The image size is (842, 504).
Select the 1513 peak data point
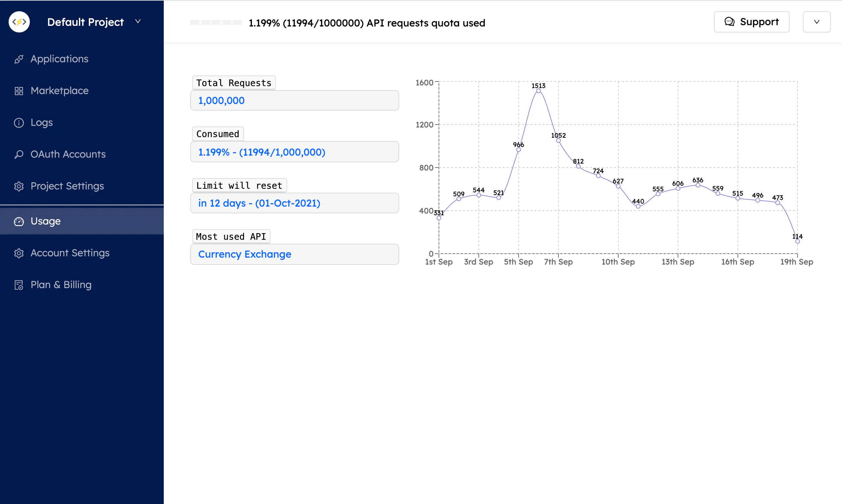tap(538, 91)
